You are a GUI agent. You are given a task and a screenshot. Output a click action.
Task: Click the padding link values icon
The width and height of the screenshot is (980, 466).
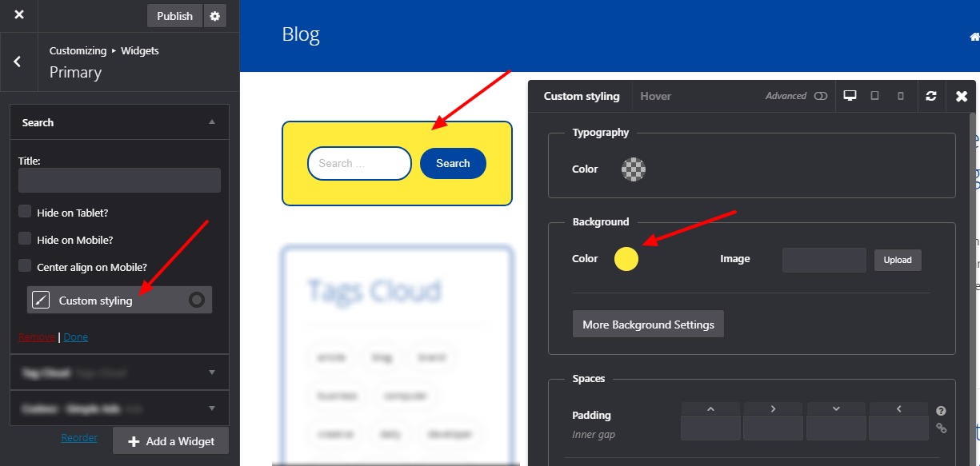(941, 428)
